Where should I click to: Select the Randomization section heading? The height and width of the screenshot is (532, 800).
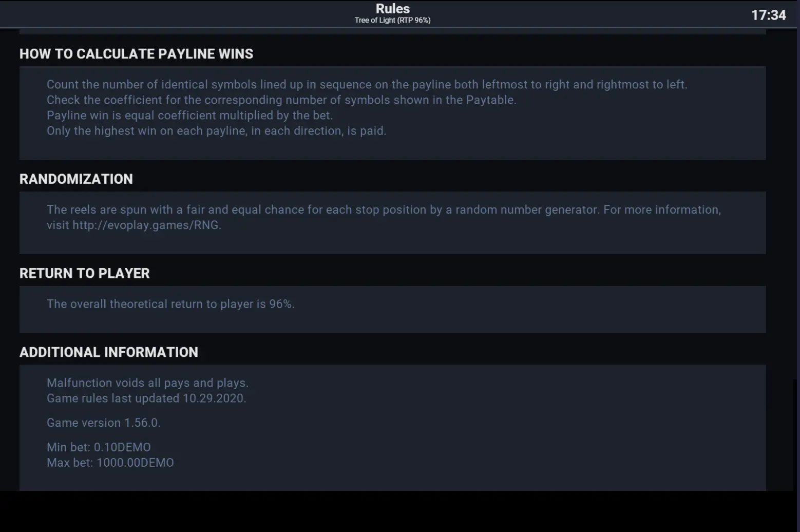pyautogui.click(x=76, y=179)
